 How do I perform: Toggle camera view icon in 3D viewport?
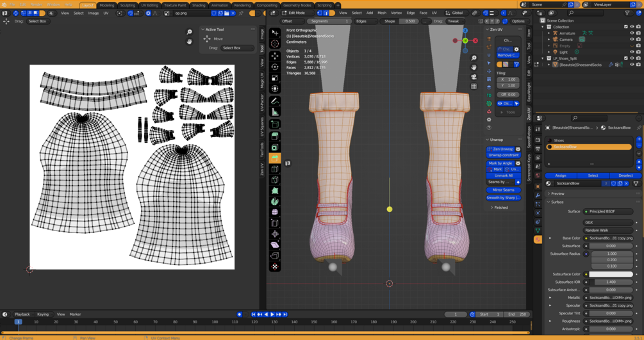click(x=474, y=77)
